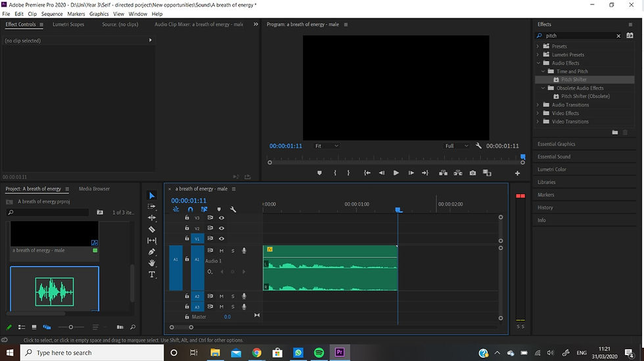Expand the Presets folder in Effects
This screenshot has height=361, width=644.
point(538,47)
